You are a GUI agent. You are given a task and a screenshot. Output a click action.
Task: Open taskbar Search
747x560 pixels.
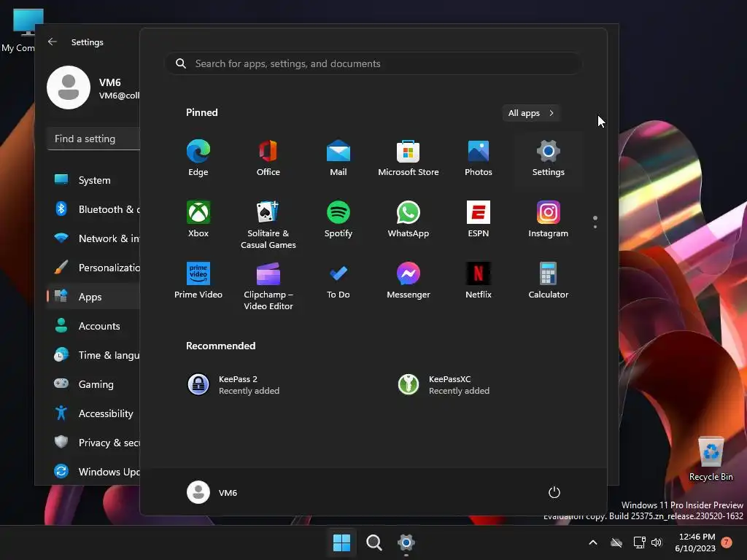374,542
